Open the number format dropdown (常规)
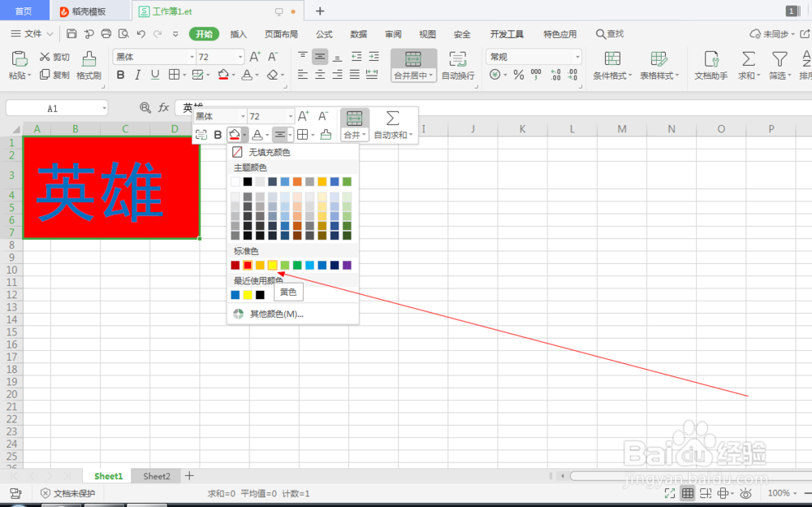Image resolution: width=812 pixels, height=507 pixels. (577, 57)
